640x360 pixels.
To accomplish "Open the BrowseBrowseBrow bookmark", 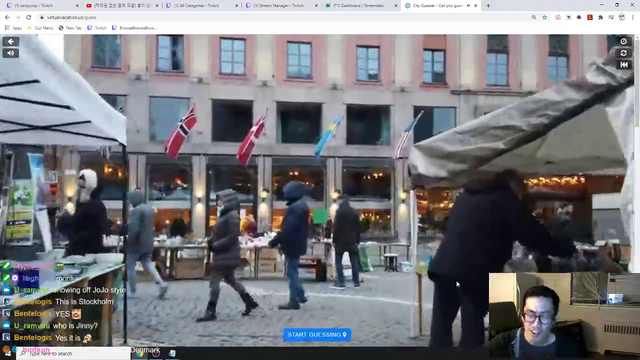I will coord(134,28).
